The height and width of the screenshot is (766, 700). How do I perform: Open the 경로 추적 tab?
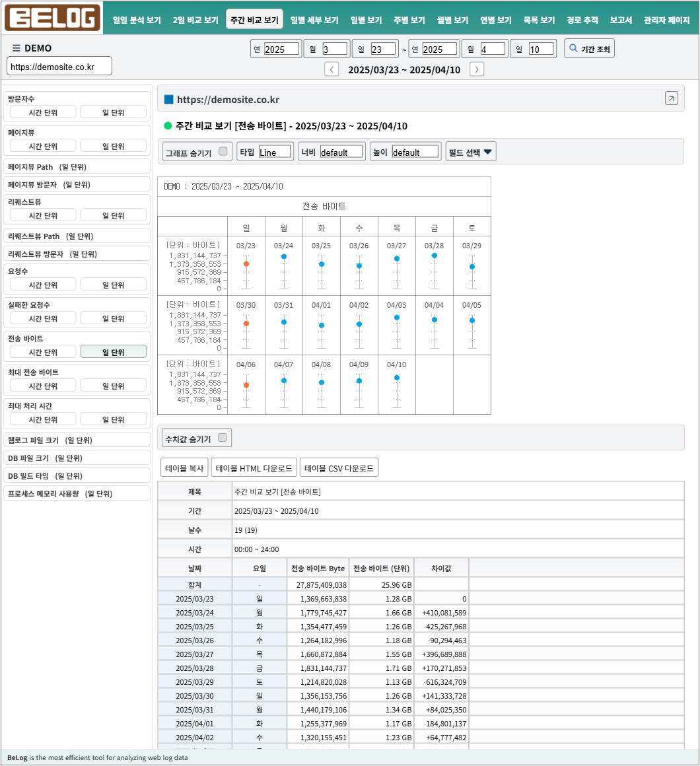[582, 20]
